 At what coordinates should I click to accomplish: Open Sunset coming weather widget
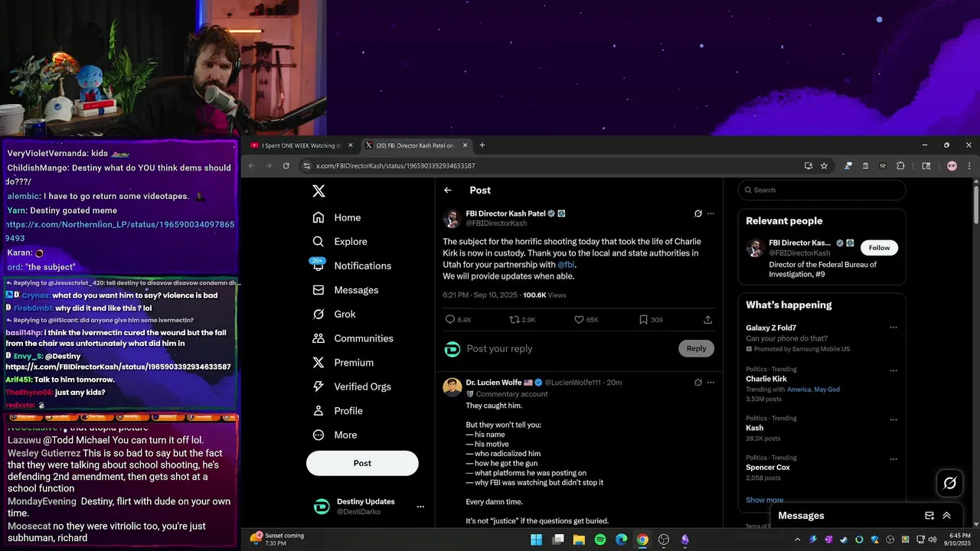point(276,540)
